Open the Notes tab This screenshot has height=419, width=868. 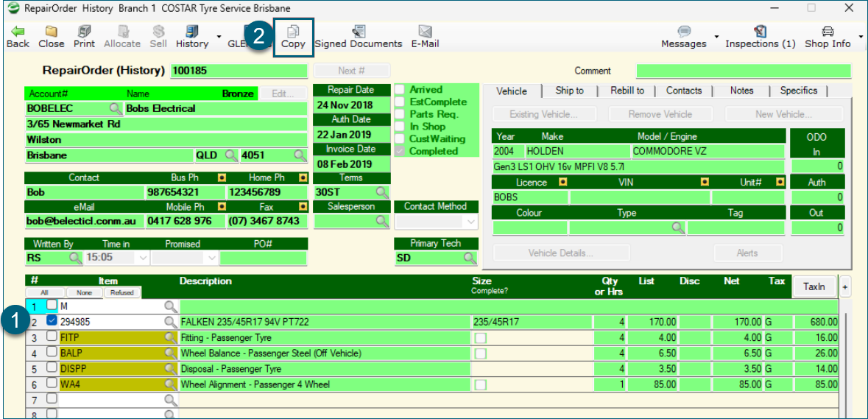742,91
